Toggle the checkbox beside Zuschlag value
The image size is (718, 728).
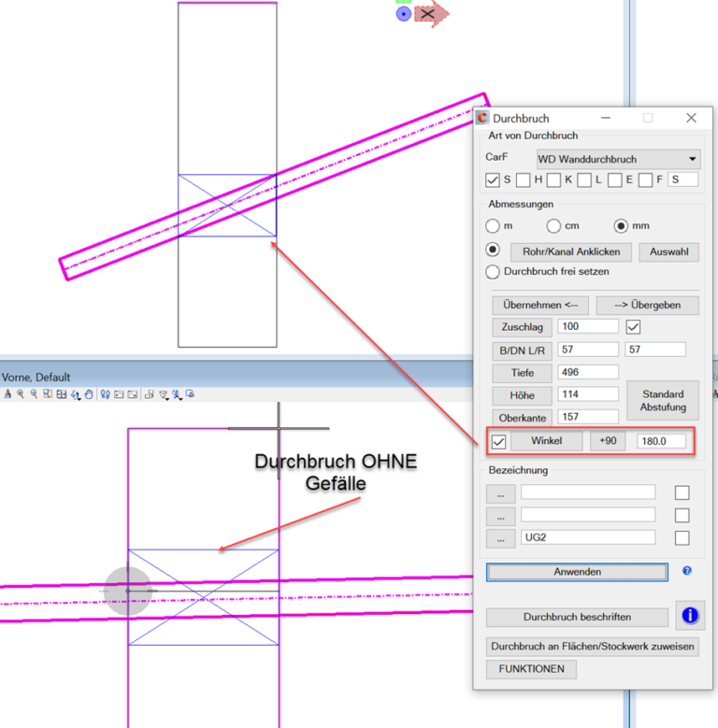tap(634, 327)
